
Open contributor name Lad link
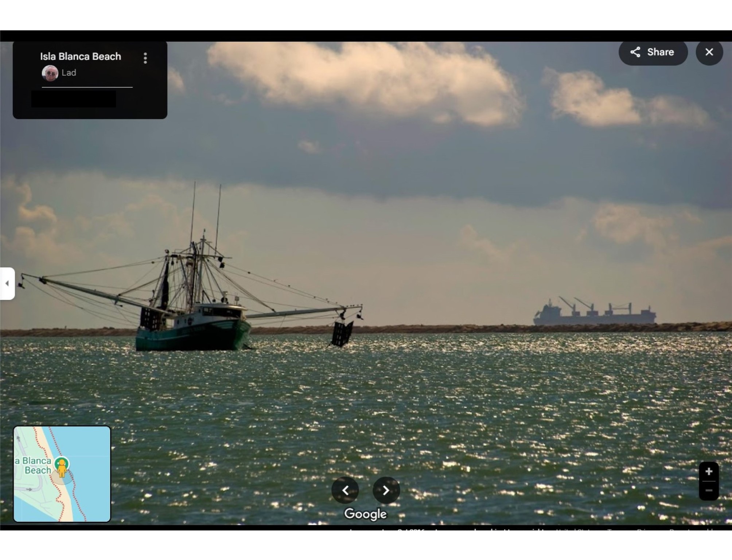tap(69, 73)
